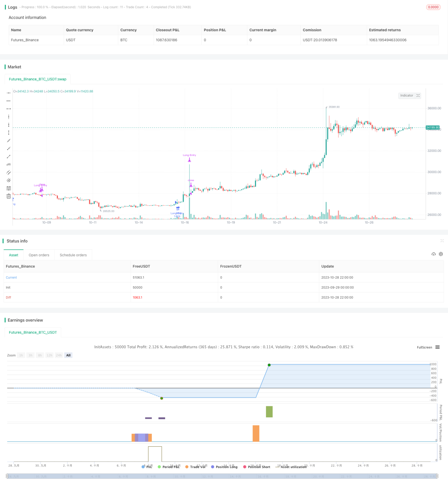Open Status info settings gear
Screen dimensions: 448x486
[x=441, y=254]
